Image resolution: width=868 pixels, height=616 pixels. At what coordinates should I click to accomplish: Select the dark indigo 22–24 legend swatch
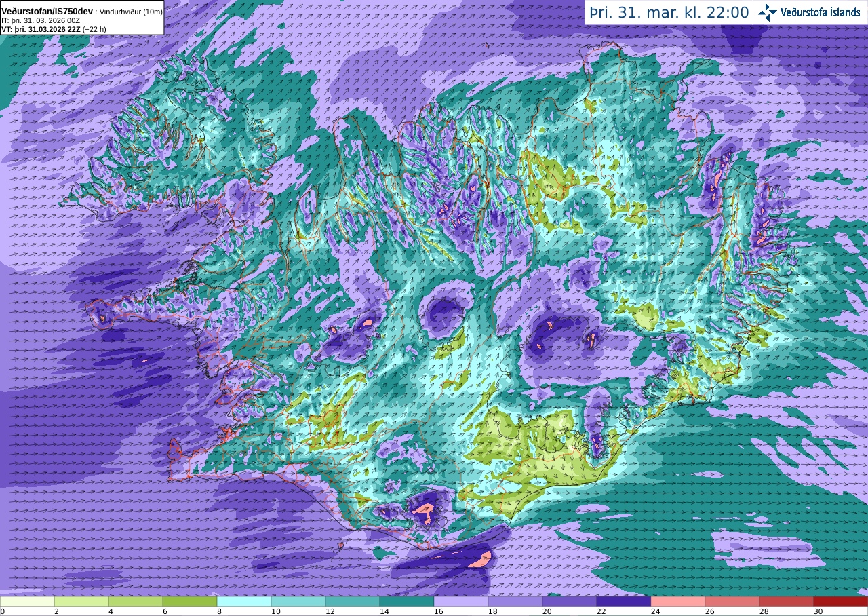point(624,601)
